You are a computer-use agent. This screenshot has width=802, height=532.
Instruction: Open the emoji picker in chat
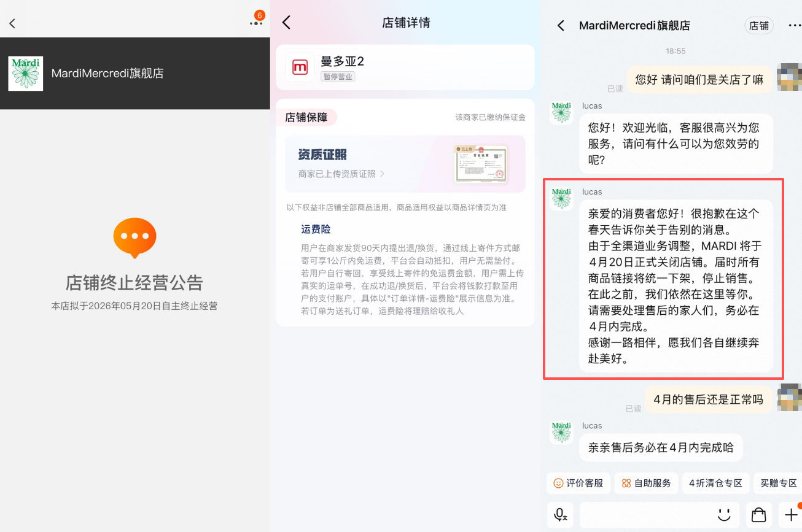click(x=724, y=514)
